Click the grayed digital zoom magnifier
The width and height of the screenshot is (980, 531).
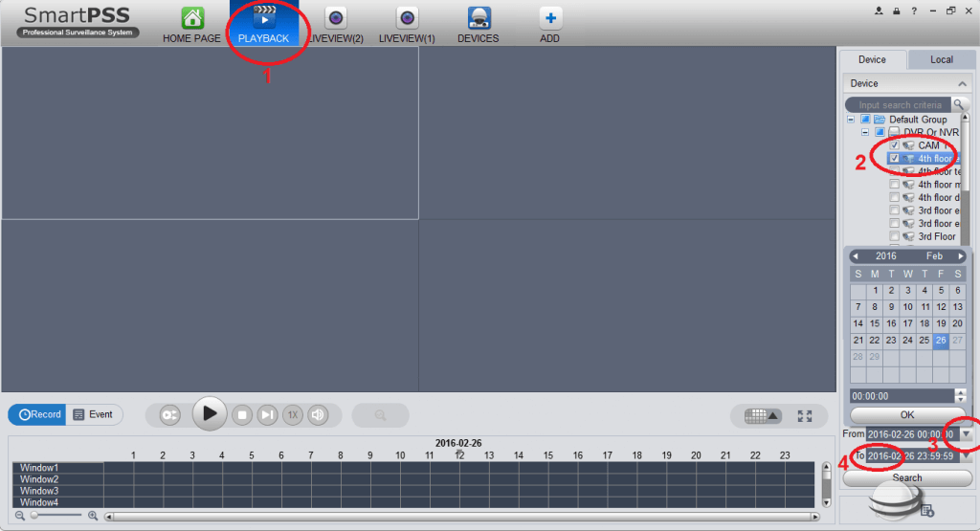click(x=380, y=415)
